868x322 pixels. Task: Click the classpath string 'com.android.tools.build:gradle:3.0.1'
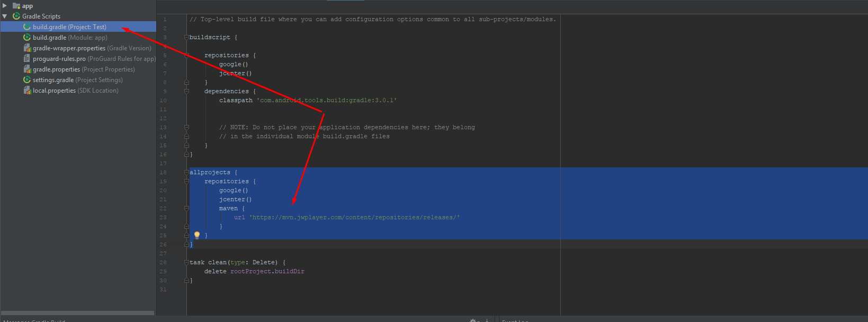coord(327,100)
